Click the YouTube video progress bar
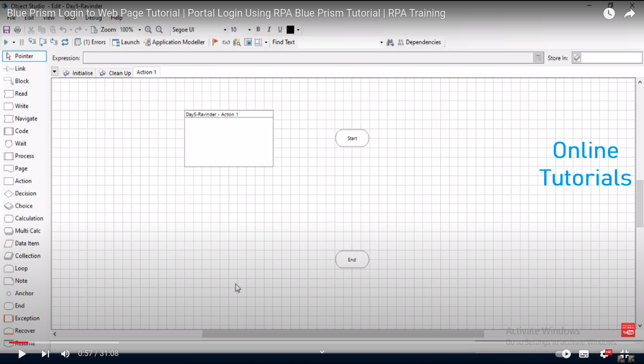Screen dimensions: 644x364 click(x=322, y=342)
